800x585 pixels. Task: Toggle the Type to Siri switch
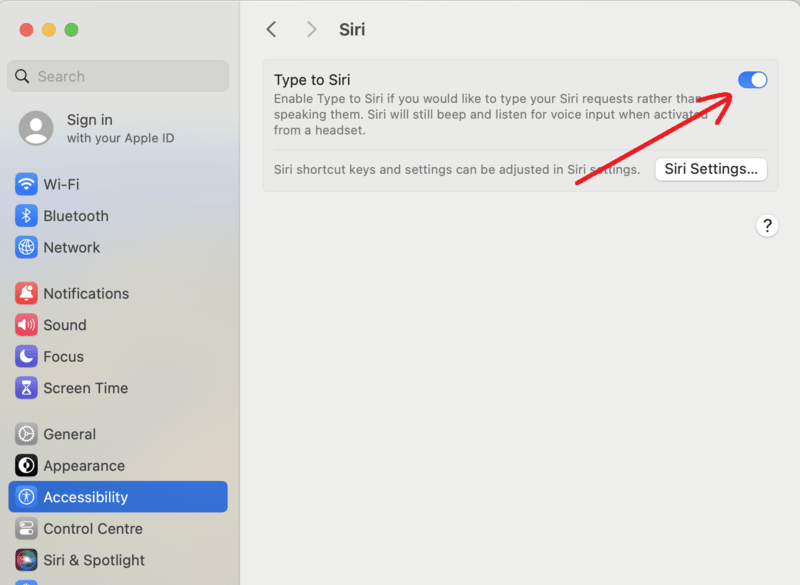(x=752, y=80)
